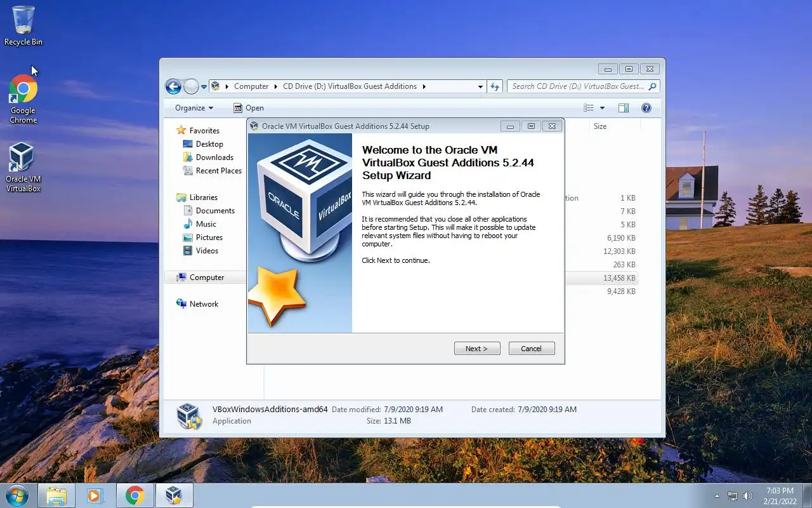Close the Guest Additions setup dialog
The image size is (812, 508).
(x=552, y=126)
